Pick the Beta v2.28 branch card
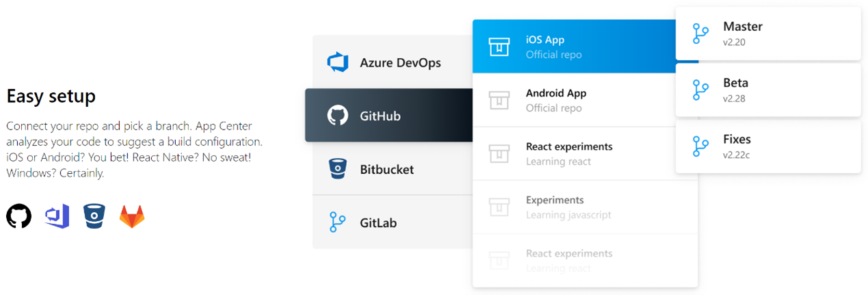The height and width of the screenshot is (295, 868). click(768, 90)
